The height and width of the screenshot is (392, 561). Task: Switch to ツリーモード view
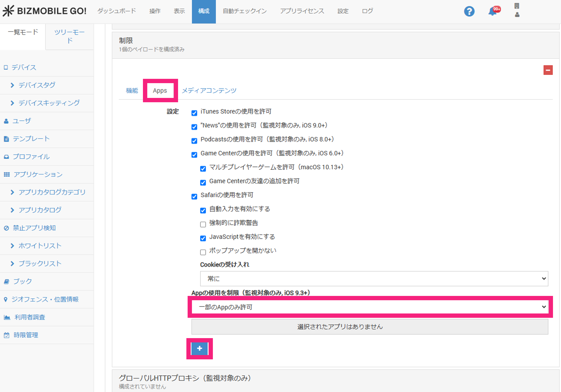[x=70, y=36]
